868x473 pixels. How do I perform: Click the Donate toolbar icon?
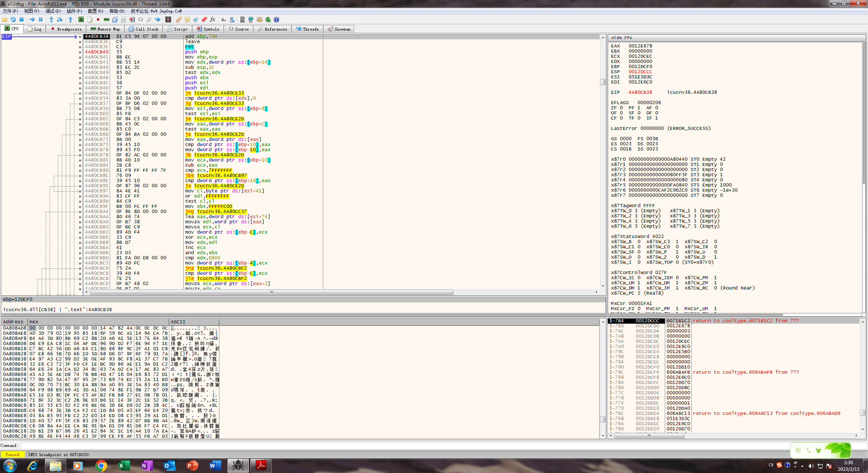tap(260, 19)
